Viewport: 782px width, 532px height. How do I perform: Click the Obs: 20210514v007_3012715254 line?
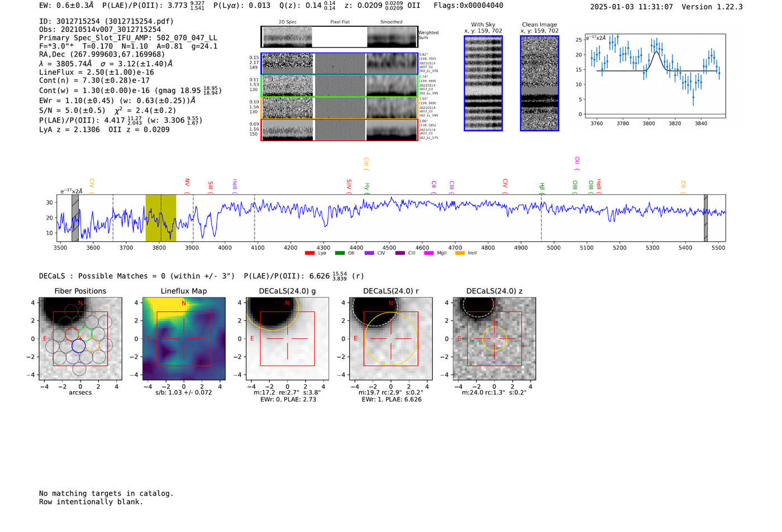tap(100, 30)
